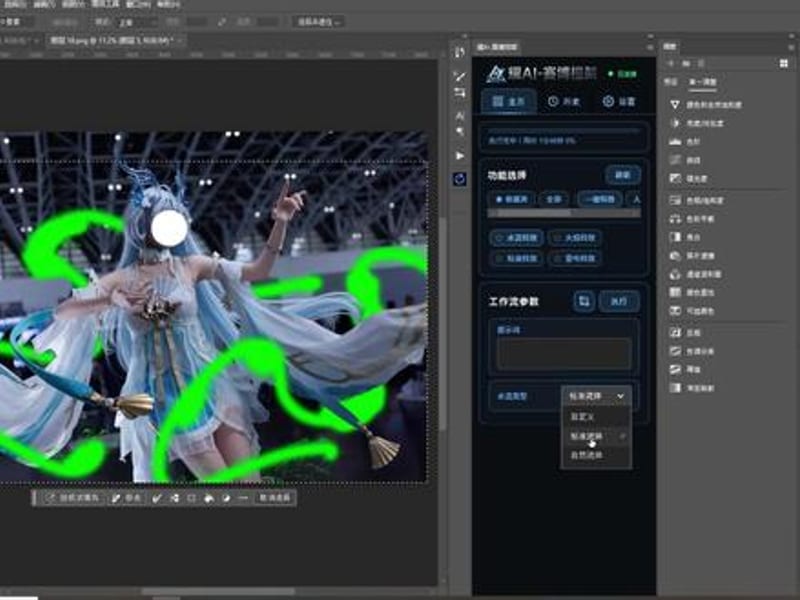Open the plugin's history tab with clock icon
The height and width of the screenshot is (600, 800).
click(564, 101)
